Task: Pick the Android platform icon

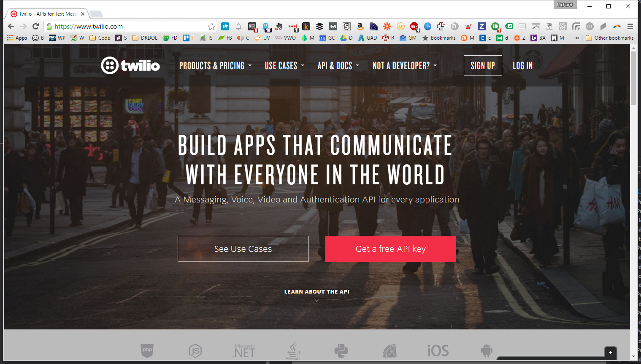Action: tap(487, 351)
